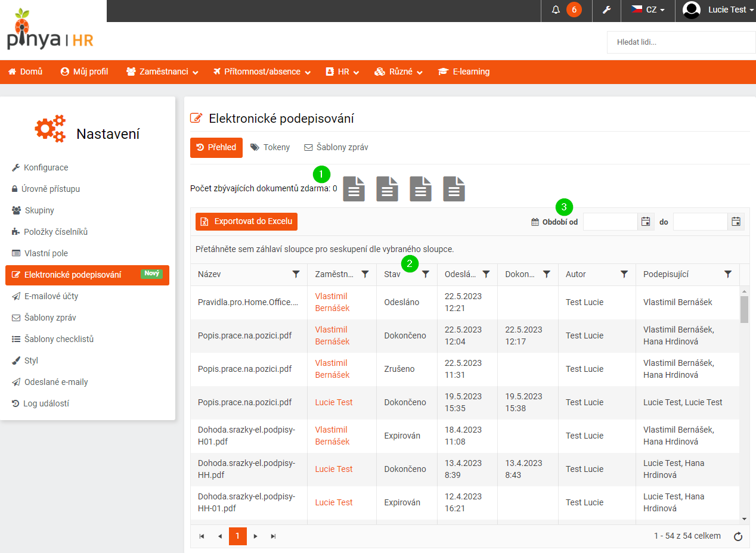Go to next page of the grid
The width and height of the screenshot is (756, 553).
pyautogui.click(x=255, y=536)
